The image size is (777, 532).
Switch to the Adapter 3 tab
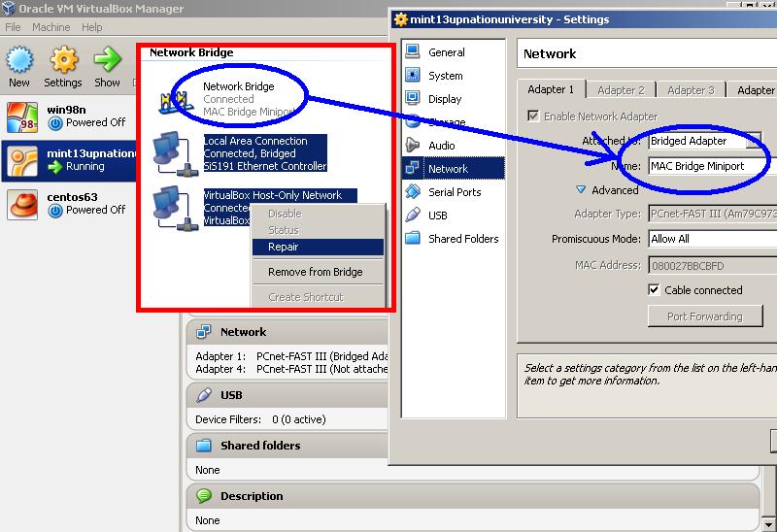691,90
